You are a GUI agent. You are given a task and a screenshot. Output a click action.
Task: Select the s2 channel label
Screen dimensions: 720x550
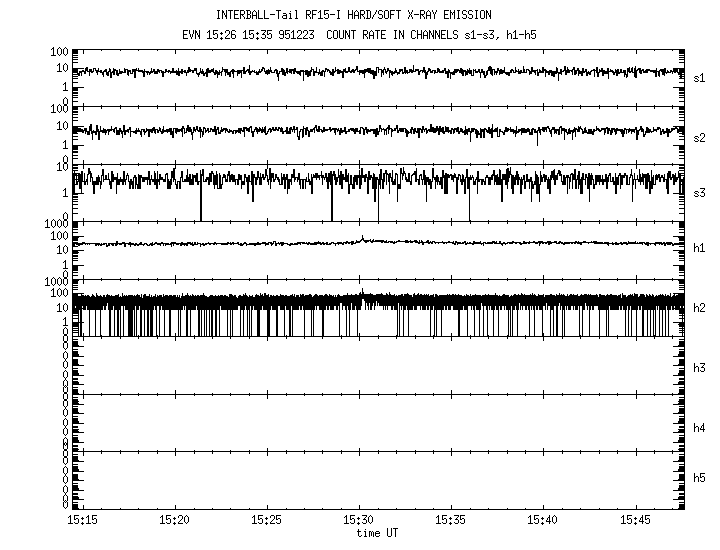tap(699, 138)
